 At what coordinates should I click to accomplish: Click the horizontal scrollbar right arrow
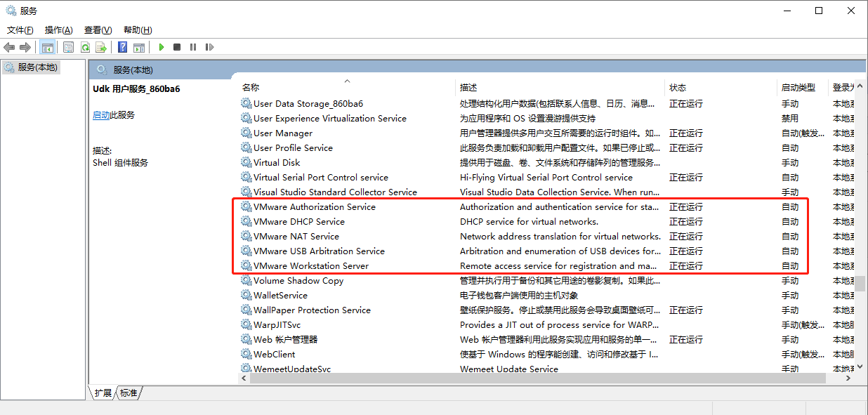point(848,378)
